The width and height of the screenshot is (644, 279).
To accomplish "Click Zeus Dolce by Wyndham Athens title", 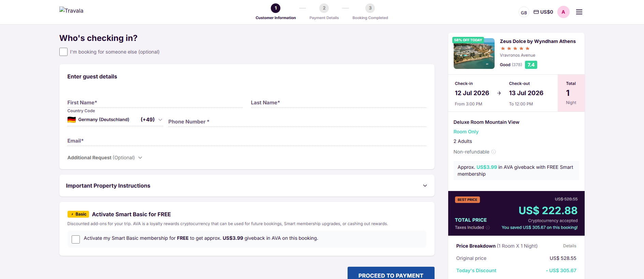I will [538, 41].
